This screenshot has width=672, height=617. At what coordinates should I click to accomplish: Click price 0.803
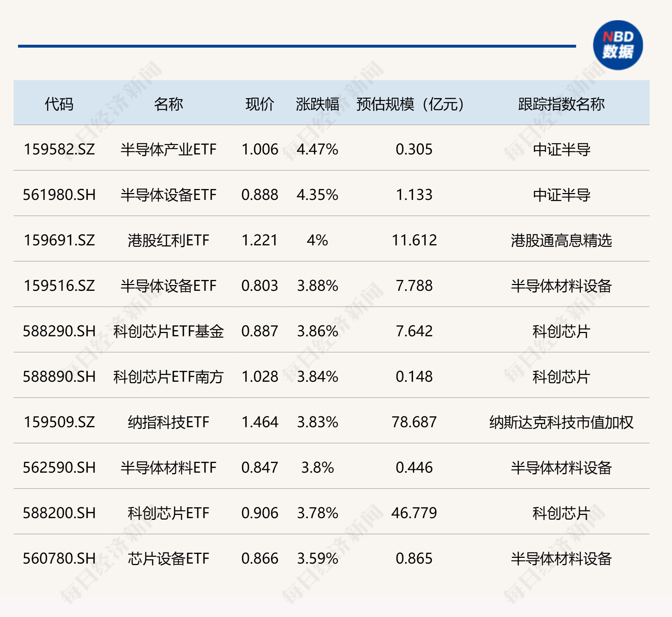[260, 286]
